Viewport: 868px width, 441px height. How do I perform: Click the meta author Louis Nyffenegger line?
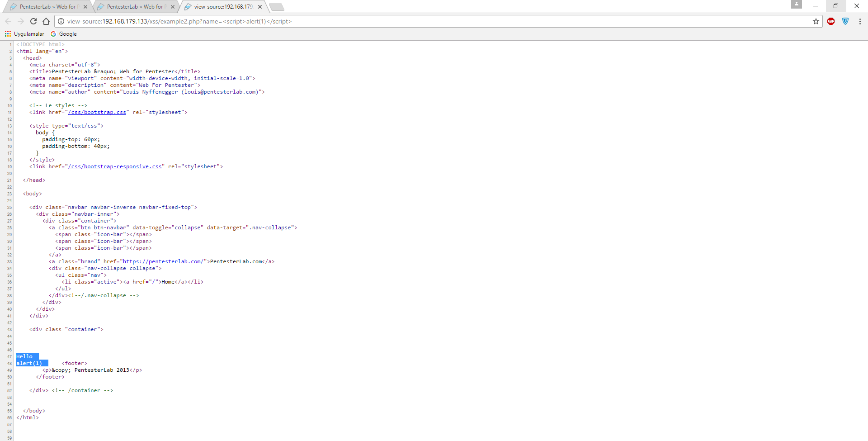147,92
